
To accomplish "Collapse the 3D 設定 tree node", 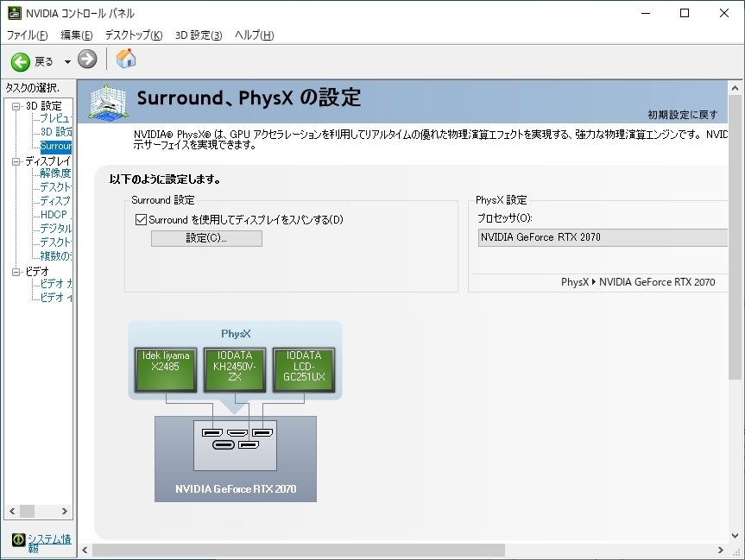I will click(16, 106).
